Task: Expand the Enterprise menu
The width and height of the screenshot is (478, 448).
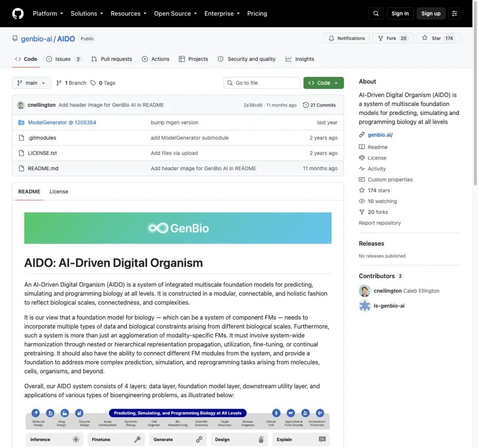Action: (x=222, y=13)
